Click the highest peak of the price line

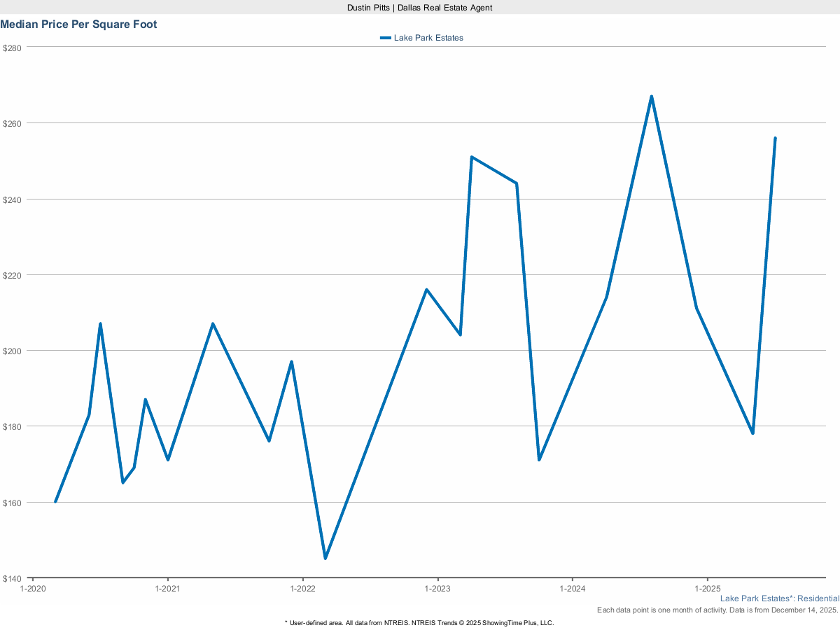651,96
